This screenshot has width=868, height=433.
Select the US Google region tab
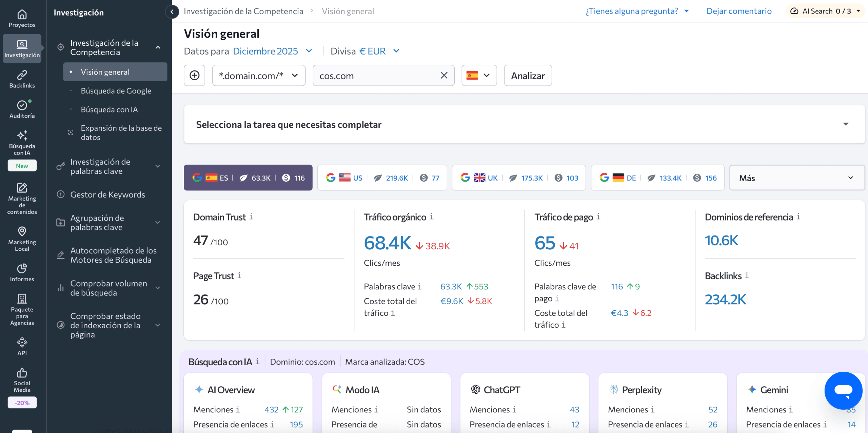click(382, 178)
